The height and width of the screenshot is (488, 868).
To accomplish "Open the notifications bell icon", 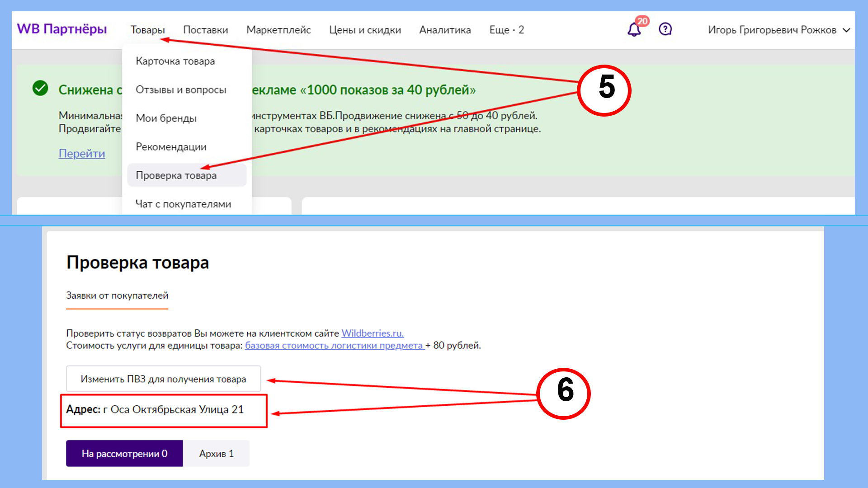I will click(634, 30).
